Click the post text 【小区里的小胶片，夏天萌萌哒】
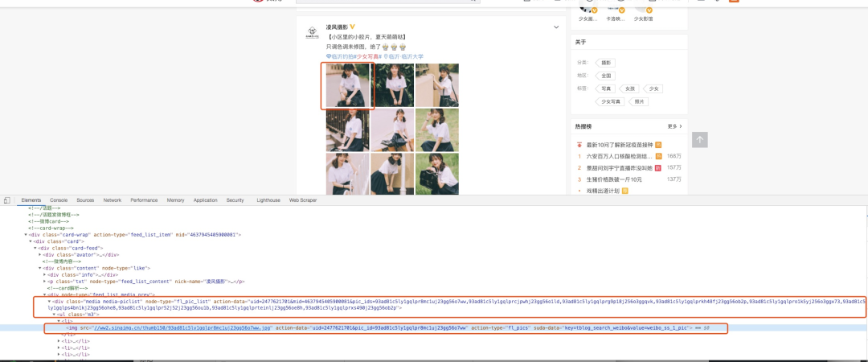Image resolution: width=868 pixels, height=362 pixels. click(x=367, y=36)
